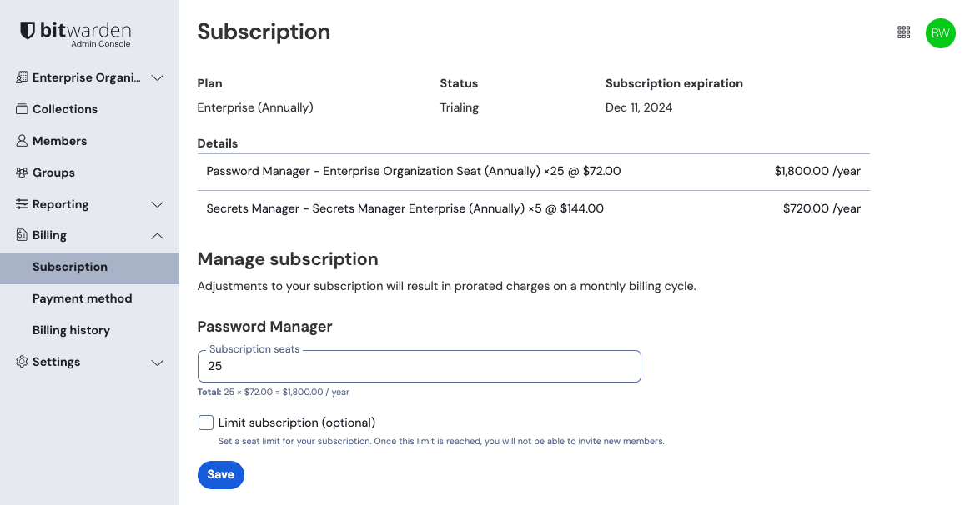Open Groups using its sidebar icon
Viewport: 980px width, 505px height.
click(22, 172)
